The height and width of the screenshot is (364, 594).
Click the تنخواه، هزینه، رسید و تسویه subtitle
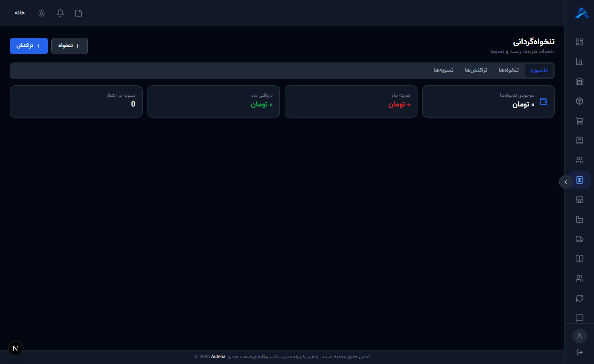click(523, 52)
